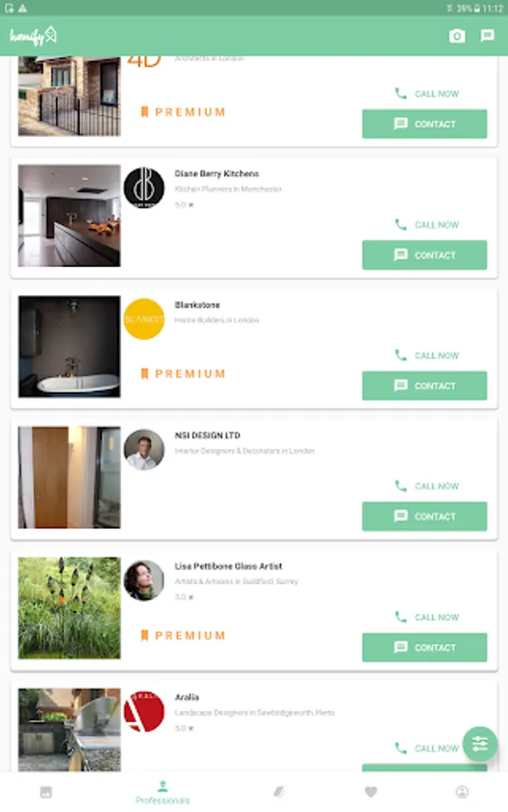View the Diane Berry Kitchens logo avatar
The height and width of the screenshot is (812, 508).
[x=144, y=188]
